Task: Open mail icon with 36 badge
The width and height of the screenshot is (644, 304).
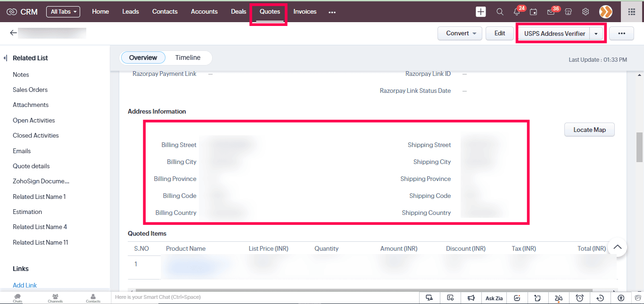Action: 551,12
